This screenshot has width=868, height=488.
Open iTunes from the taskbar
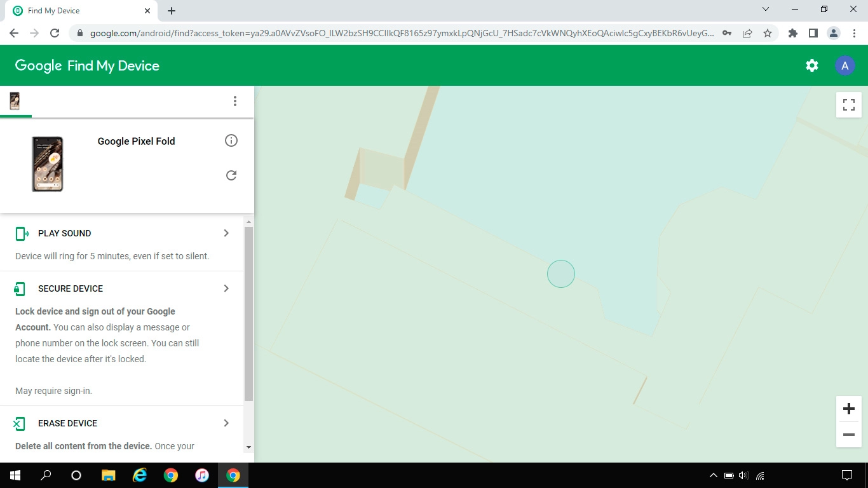point(202,475)
